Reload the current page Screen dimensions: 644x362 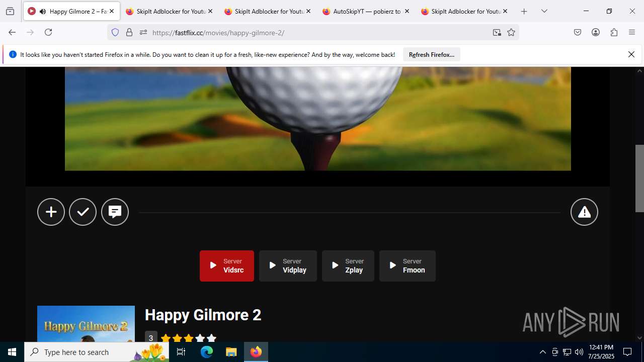coord(48,32)
